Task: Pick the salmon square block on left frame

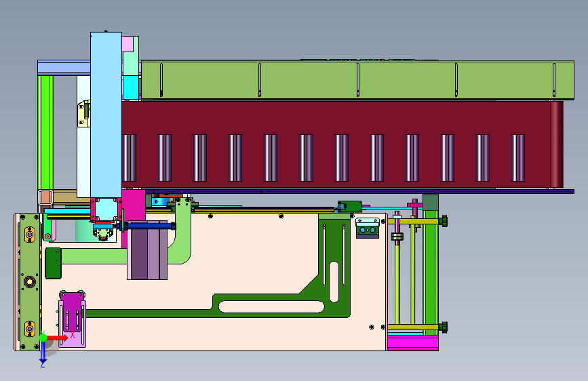Action: pyautogui.click(x=45, y=197)
